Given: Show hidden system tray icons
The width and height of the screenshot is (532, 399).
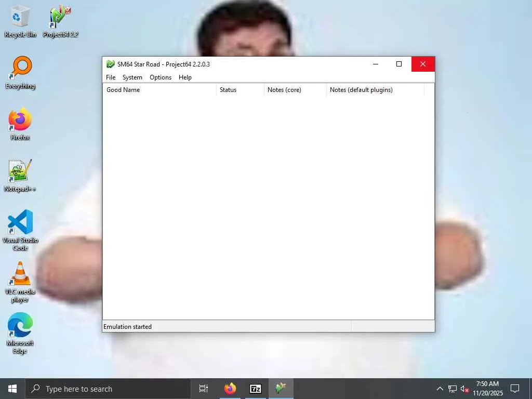Looking at the screenshot, I should [x=440, y=389].
